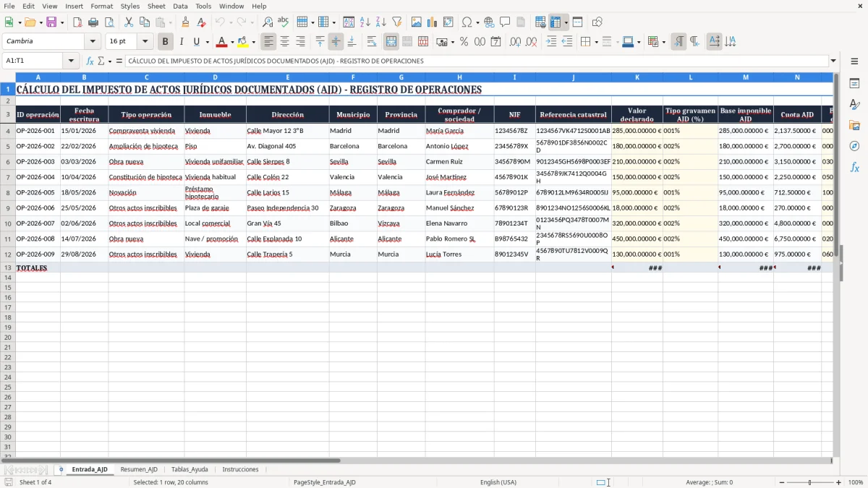868x488 pixels.
Task: Toggle Align Right
Action: pyautogui.click(x=300, y=42)
